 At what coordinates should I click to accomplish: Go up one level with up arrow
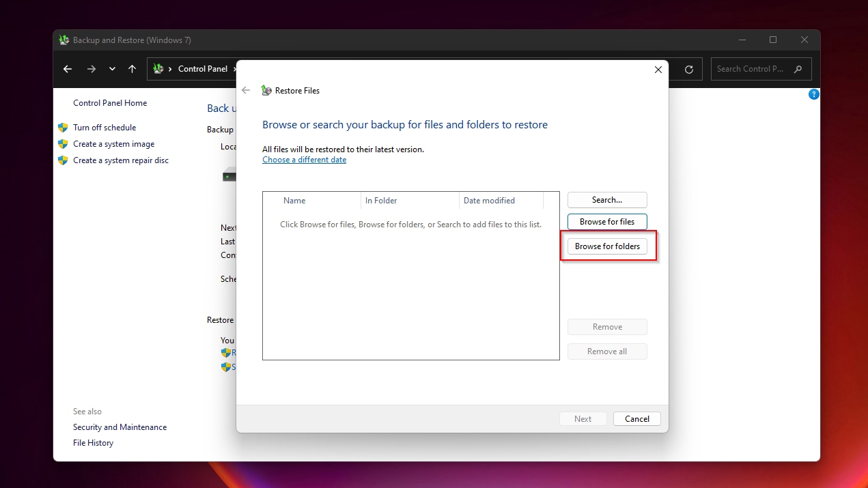pos(132,69)
